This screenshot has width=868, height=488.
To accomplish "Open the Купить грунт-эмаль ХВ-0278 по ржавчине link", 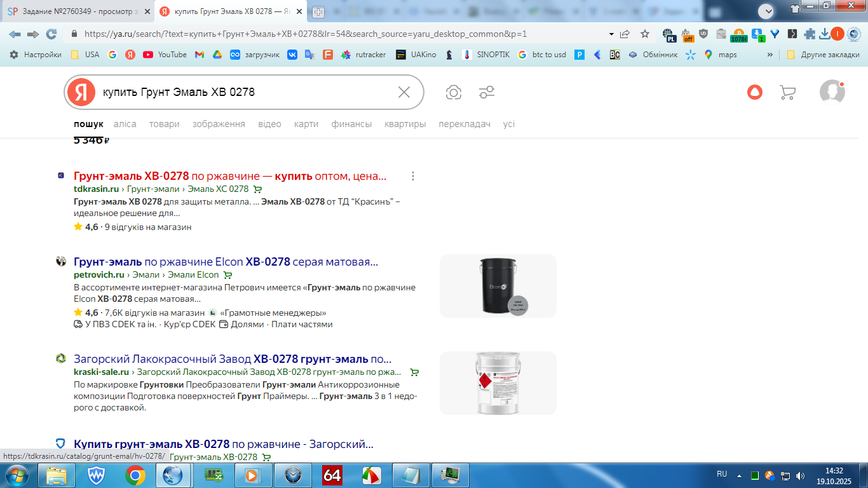I will [x=224, y=444].
